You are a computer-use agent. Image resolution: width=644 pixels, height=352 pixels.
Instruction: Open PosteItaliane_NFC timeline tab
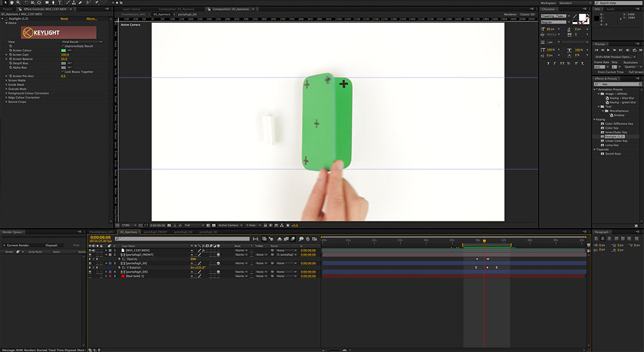click(x=101, y=232)
